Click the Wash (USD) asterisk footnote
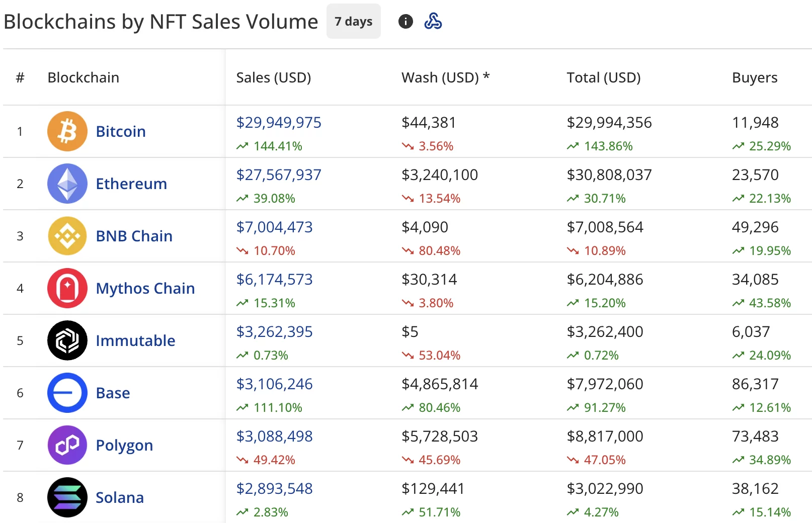 coord(486,76)
